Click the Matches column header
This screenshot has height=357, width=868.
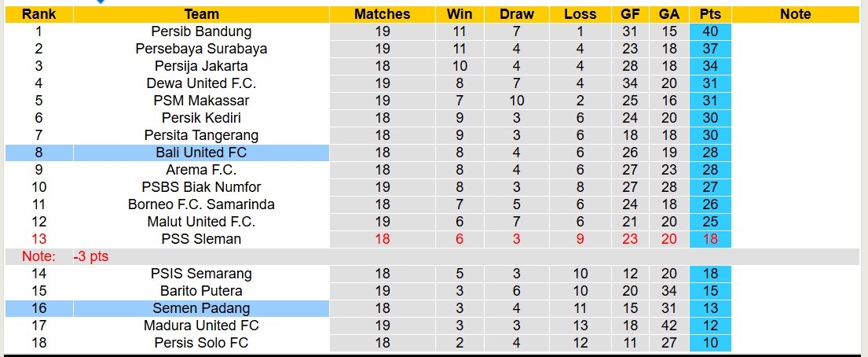coord(382,14)
